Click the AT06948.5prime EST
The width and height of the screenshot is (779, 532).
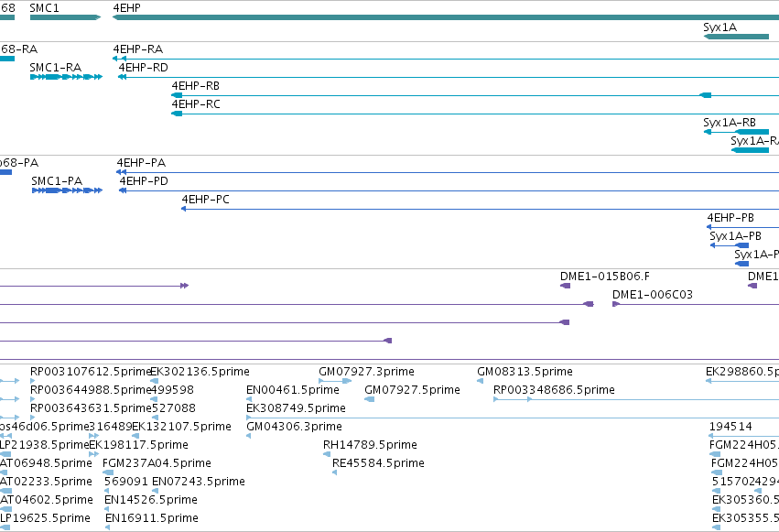[4, 472]
